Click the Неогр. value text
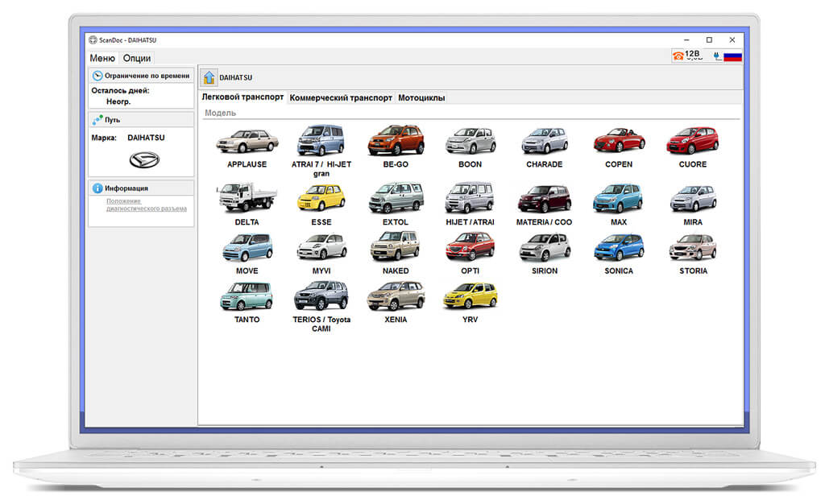 pyautogui.click(x=118, y=101)
